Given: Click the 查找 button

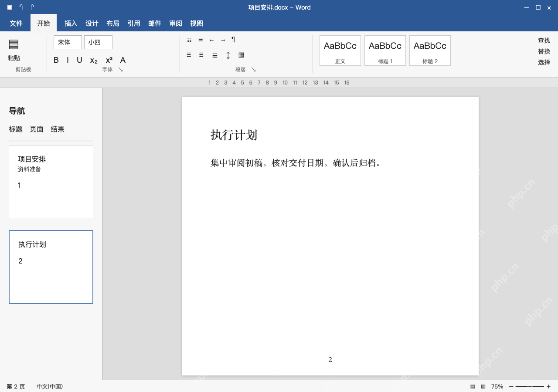Looking at the screenshot, I should (x=544, y=41).
